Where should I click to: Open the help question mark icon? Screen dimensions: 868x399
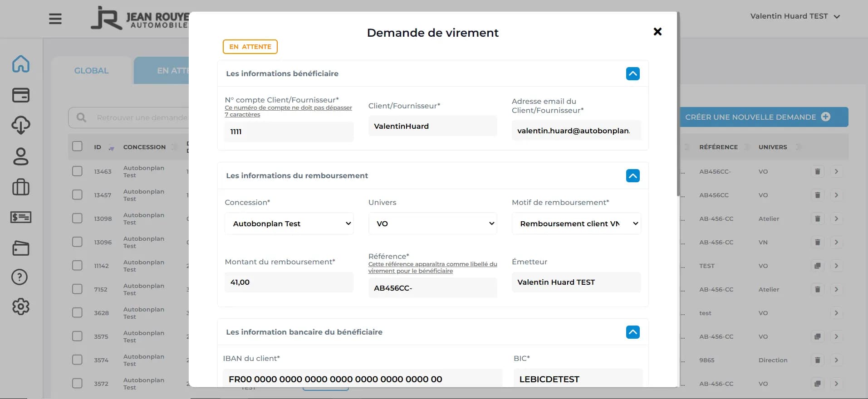20,277
